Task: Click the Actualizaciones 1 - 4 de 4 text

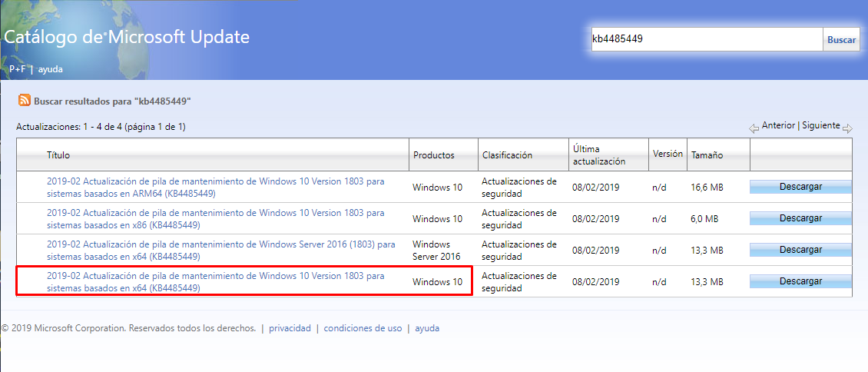Action: tap(101, 127)
